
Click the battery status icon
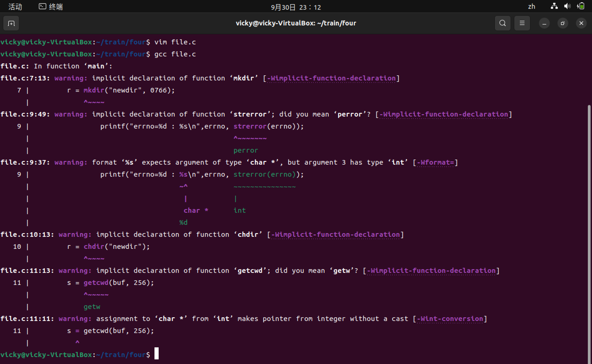[581, 6]
